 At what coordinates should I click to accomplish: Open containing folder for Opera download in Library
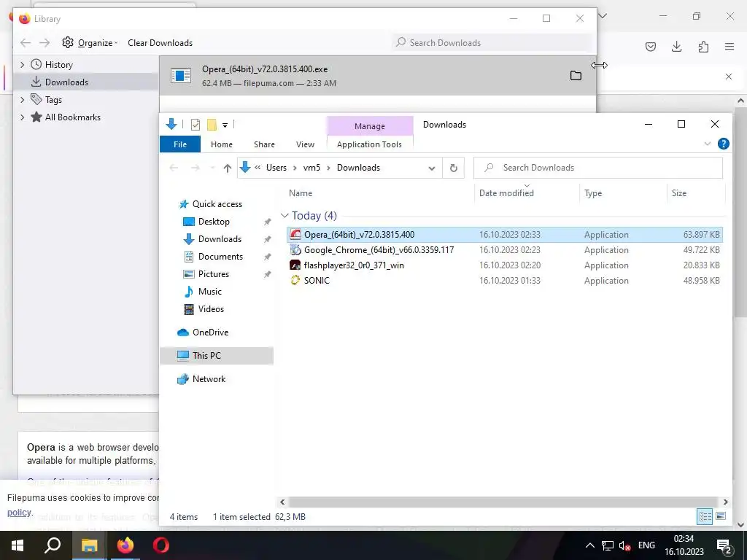(x=576, y=76)
